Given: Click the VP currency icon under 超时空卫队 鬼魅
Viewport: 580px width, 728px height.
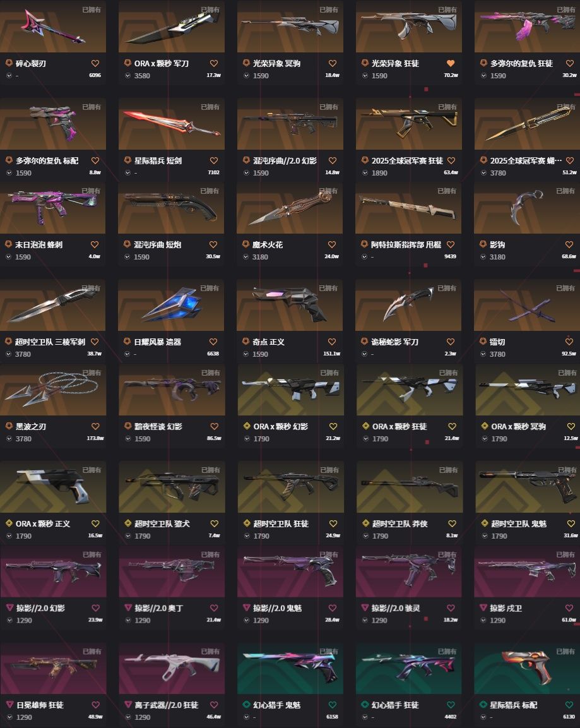Looking at the screenshot, I should [484, 536].
